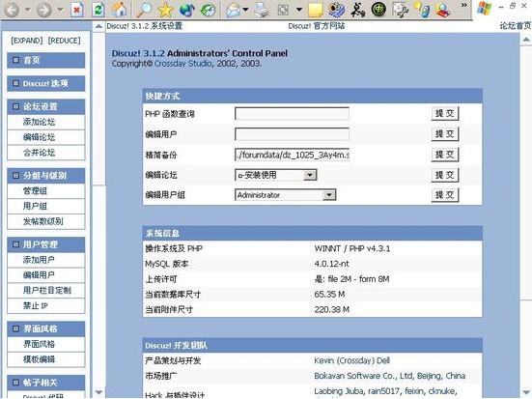Open the Back history dropdown arrow
The image size is (532, 399).
point(27,10)
